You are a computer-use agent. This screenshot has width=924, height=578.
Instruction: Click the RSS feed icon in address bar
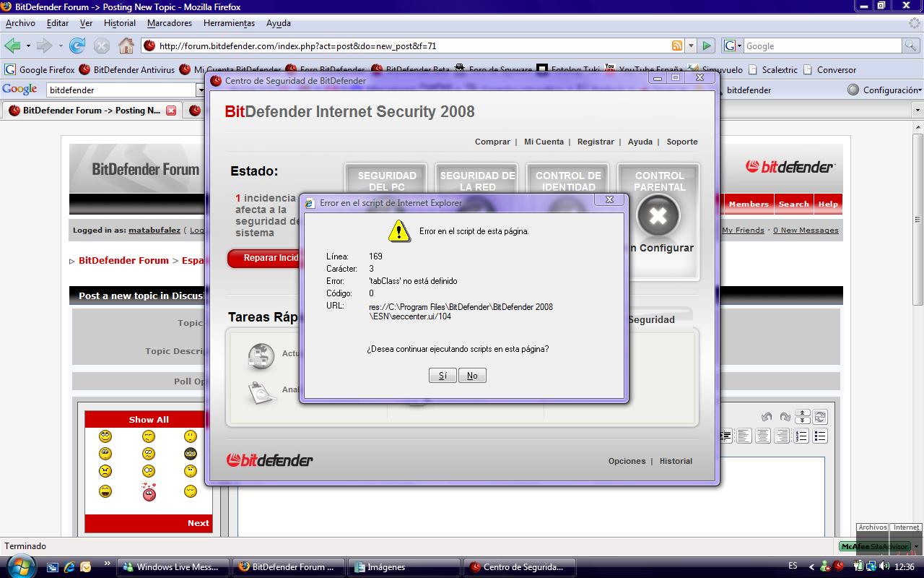(x=677, y=46)
